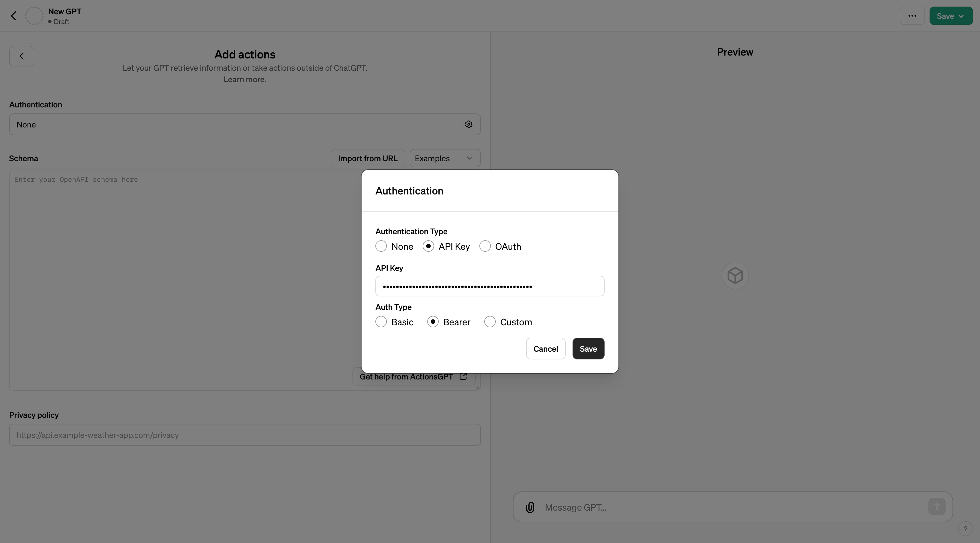This screenshot has width=980, height=543.
Task: Click the New GPT avatar placeholder circle
Action: pos(34,16)
